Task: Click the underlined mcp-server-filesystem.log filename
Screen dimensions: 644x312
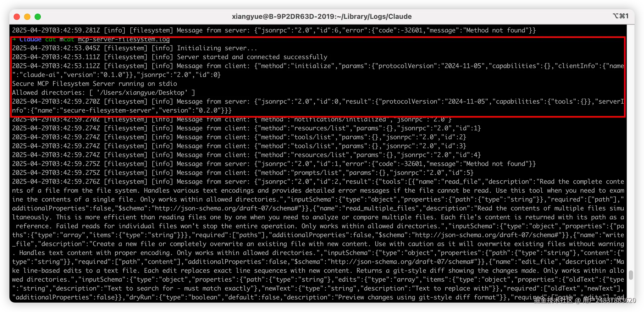Action: [124, 40]
